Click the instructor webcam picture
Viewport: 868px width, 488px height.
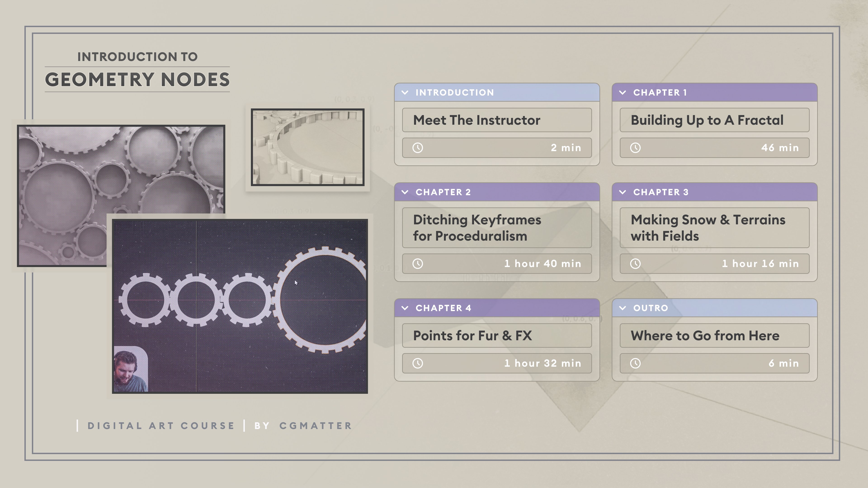click(131, 369)
